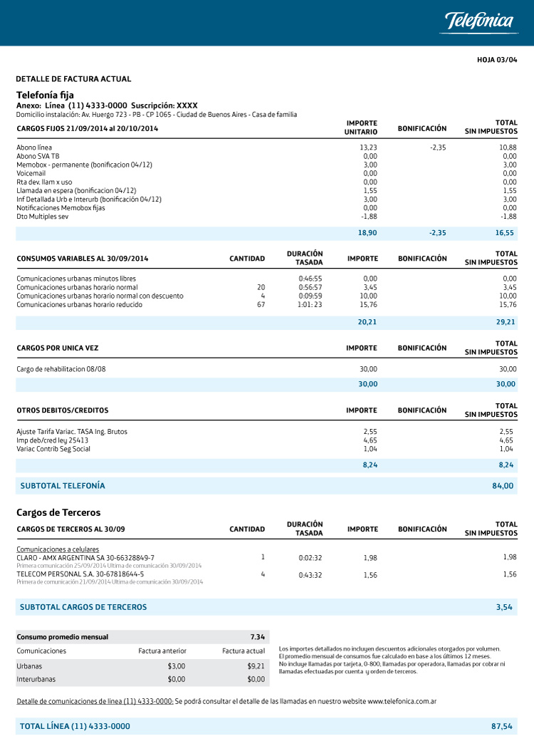Click the 'Comunicaciones a celulares' underlined label
534x756 pixels.
click(x=58, y=549)
